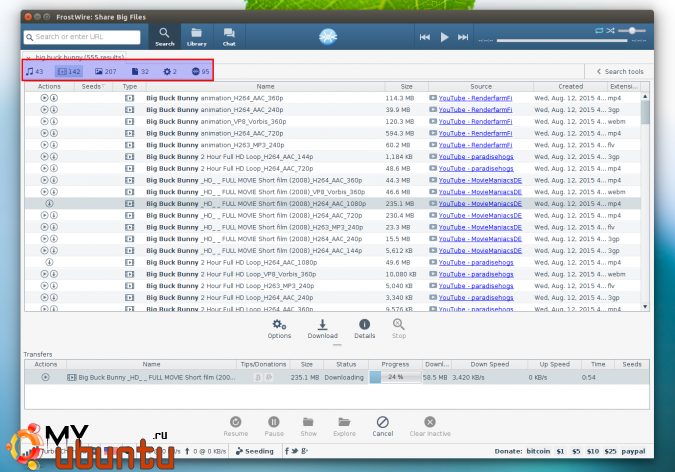Image resolution: width=675 pixels, height=472 pixels.
Task: Open Details for the selected result
Action: pyautogui.click(x=365, y=329)
